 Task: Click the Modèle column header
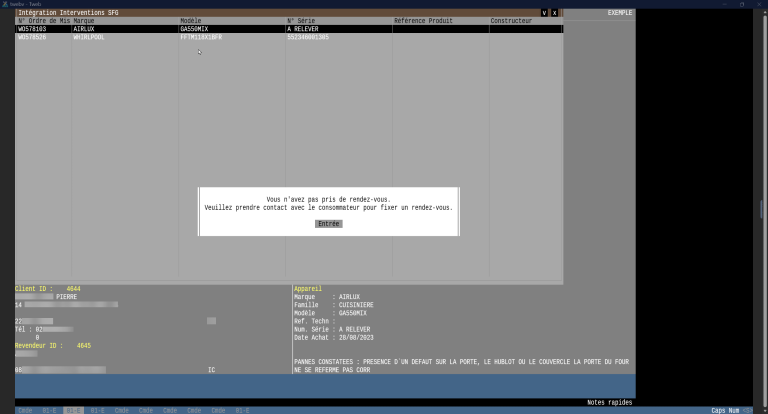(191, 21)
